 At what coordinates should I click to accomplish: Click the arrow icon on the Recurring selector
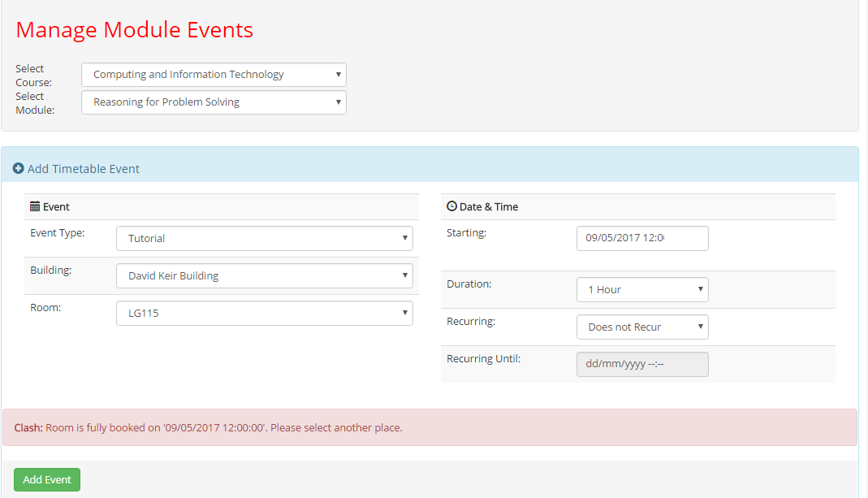[702, 327]
